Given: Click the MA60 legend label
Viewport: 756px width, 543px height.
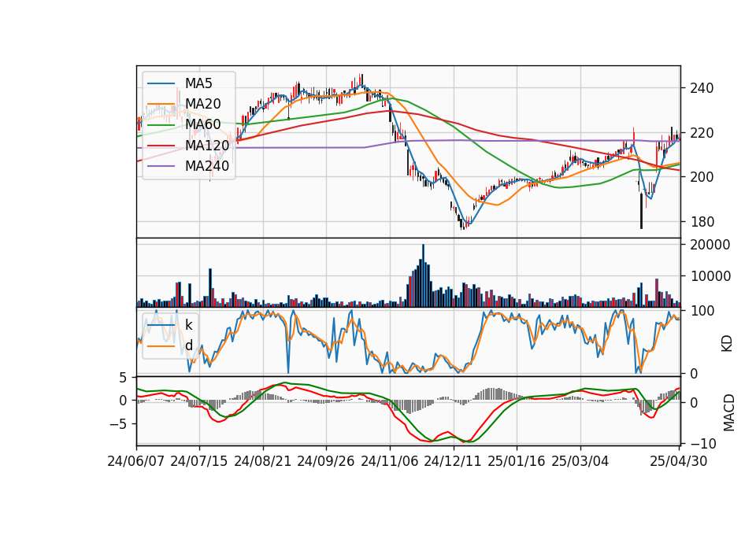Looking at the screenshot, I should pyautogui.click(x=202, y=125).
